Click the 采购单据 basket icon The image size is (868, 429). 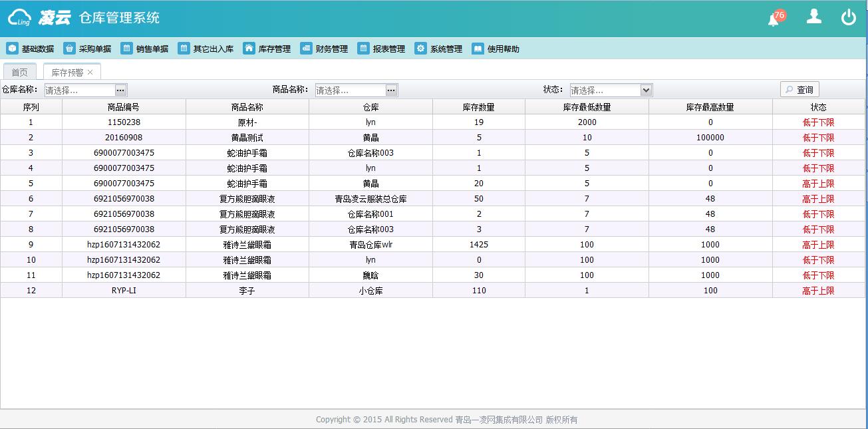pyautogui.click(x=70, y=49)
